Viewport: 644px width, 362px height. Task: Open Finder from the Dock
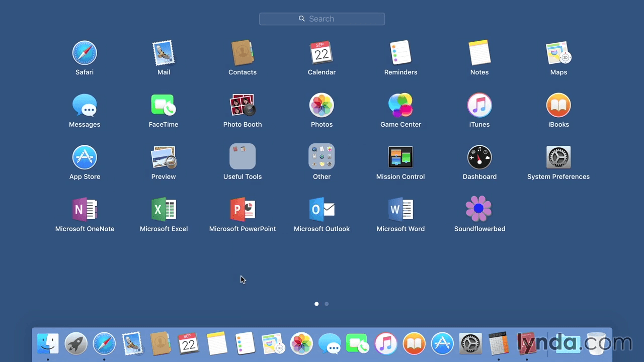pyautogui.click(x=48, y=344)
